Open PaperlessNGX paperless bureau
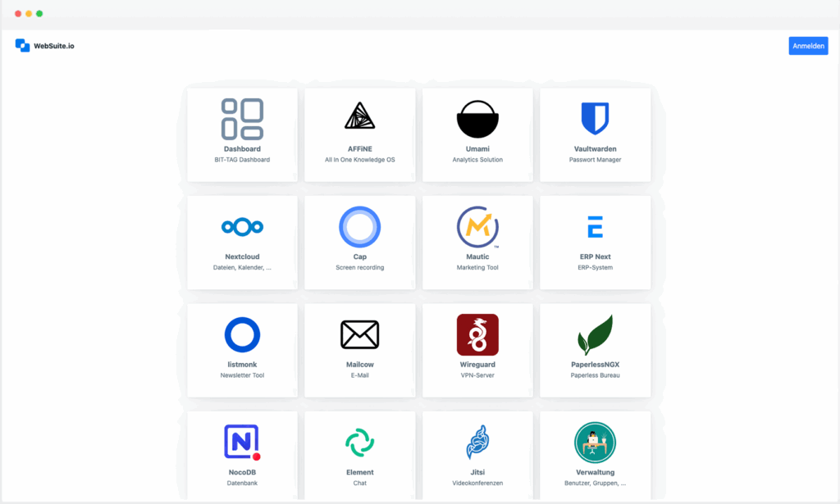 (595, 350)
